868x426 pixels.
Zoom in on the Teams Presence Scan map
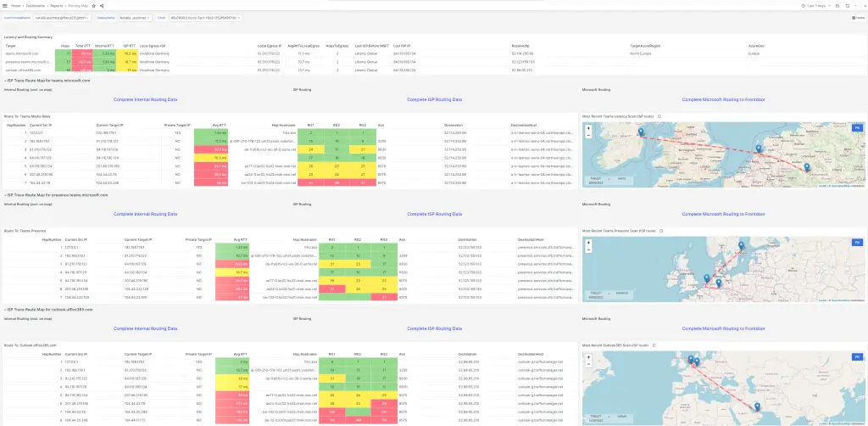588,243
